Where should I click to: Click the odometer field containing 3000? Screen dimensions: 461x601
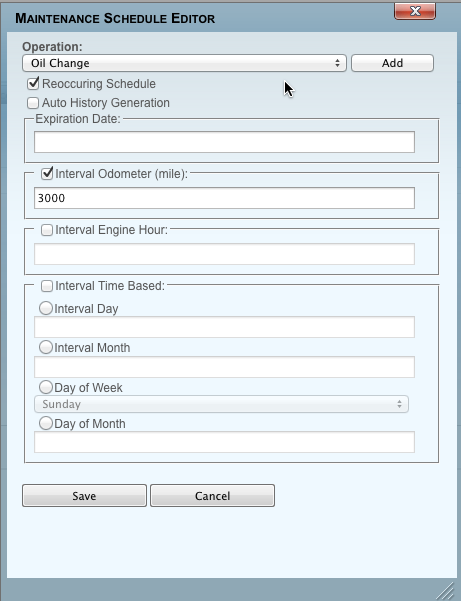(x=224, y=198)
